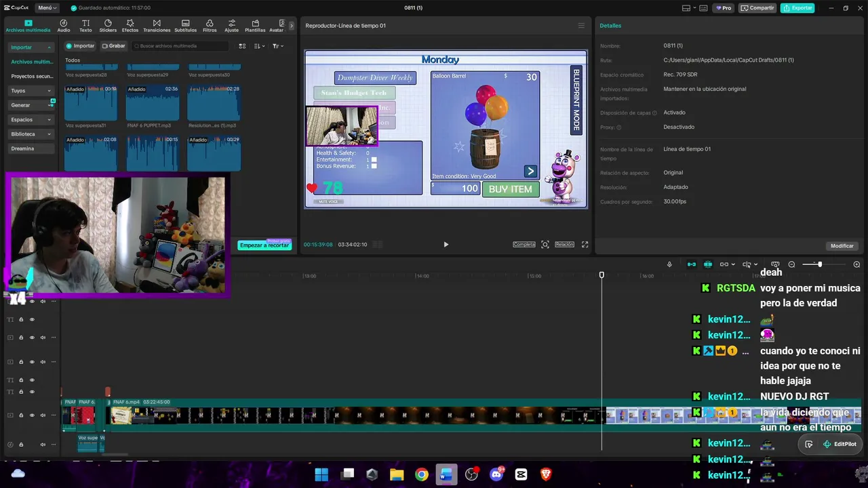
Task: Open the media filter dropdown
Action: click(x=278, y=46)
